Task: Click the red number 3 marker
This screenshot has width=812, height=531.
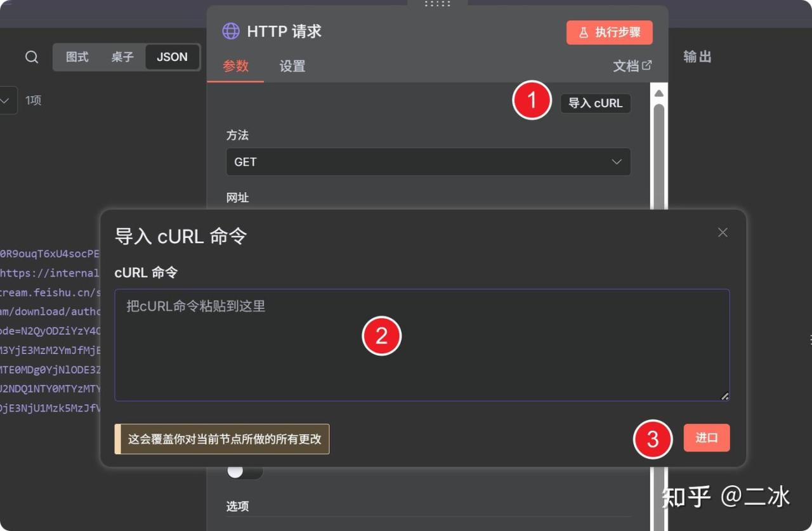Action: pos(653,439)
